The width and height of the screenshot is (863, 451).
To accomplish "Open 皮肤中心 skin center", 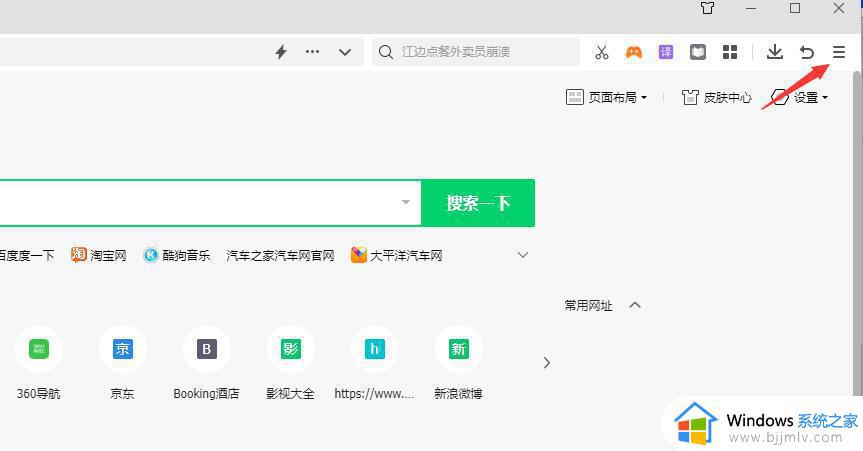I will 717,97.
